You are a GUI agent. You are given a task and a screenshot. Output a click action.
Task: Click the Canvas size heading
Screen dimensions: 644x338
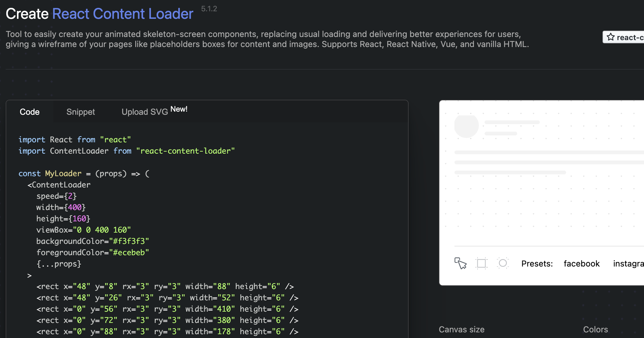(462, 330)
